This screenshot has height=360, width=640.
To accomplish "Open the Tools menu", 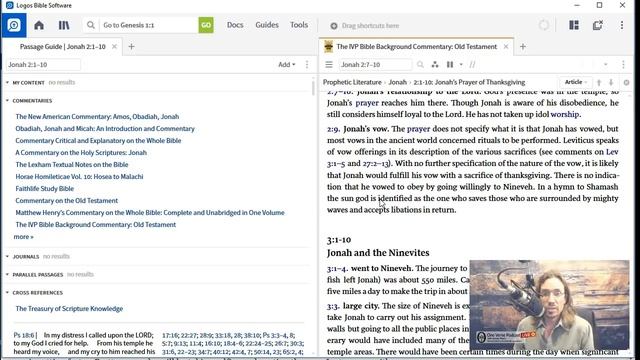I will tap(299, 25).
